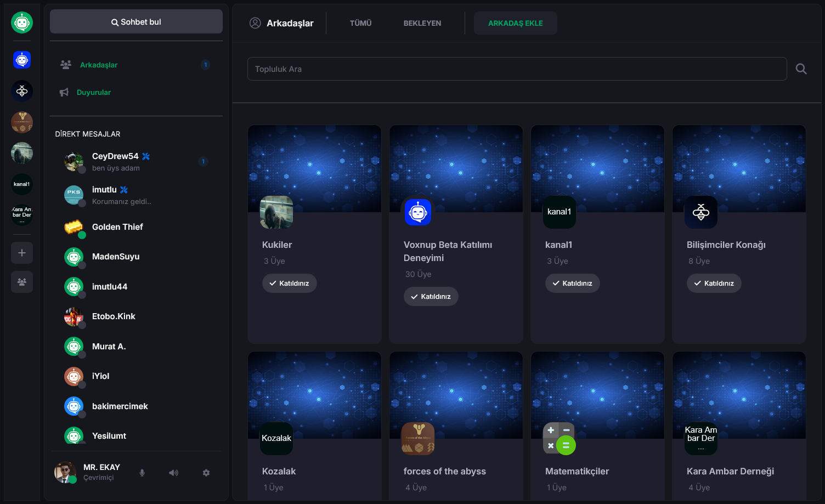Screen dimensions: 825x504
Task: Open the green robot home icon
Action: (22, 22)
